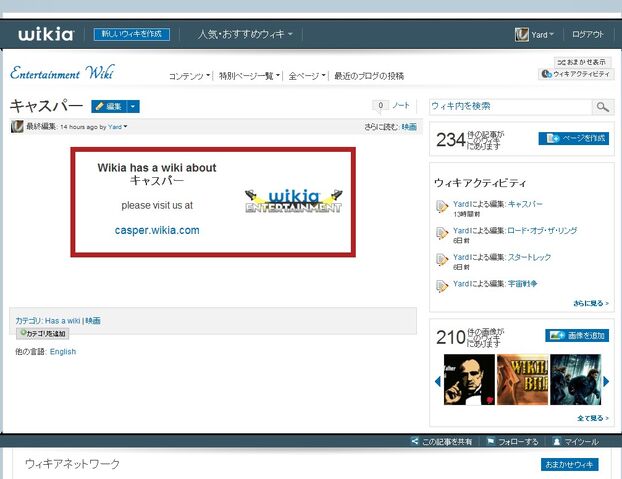Click the おまかせ表示 random page button
622x479 pixels.
pos(582,62)
